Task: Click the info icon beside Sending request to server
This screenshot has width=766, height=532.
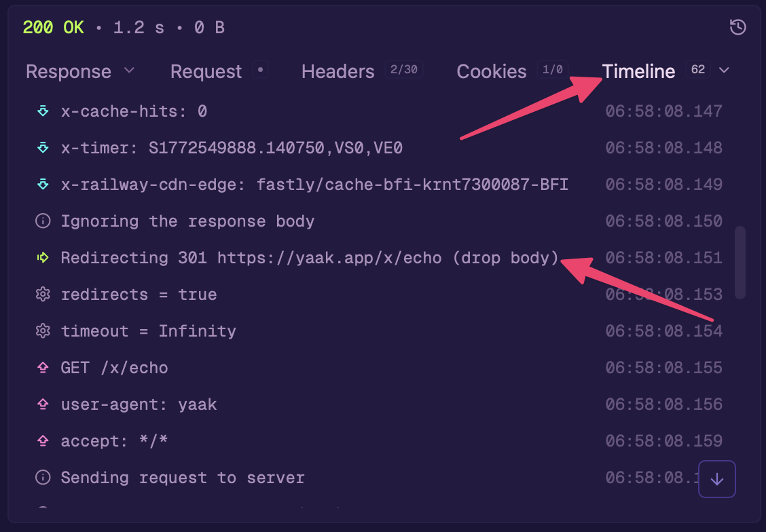Action: coord(43,478)
